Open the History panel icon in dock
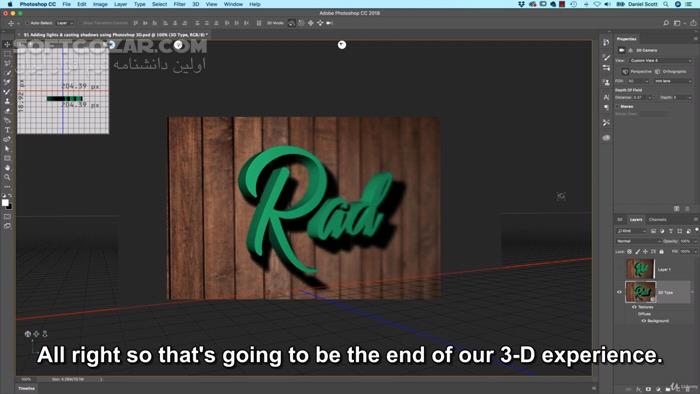This screenshot has width=700, height=394. tap(606, 42)
